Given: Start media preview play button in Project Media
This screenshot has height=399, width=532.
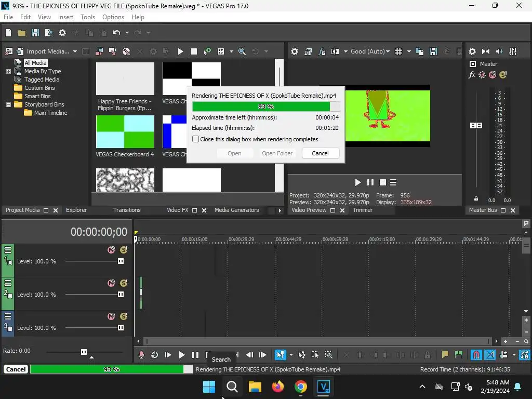Looking at the screenshot, I should click(x=180, y=51).
